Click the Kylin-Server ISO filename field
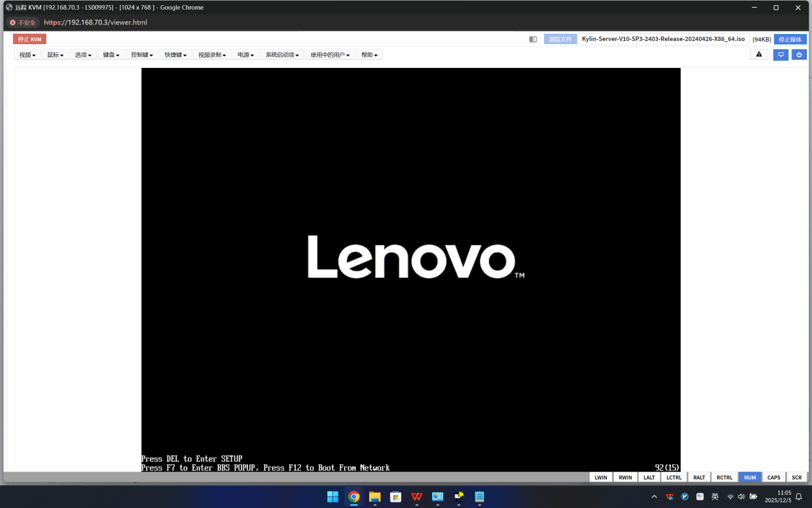The image size is (812, 508). point(663,39)
